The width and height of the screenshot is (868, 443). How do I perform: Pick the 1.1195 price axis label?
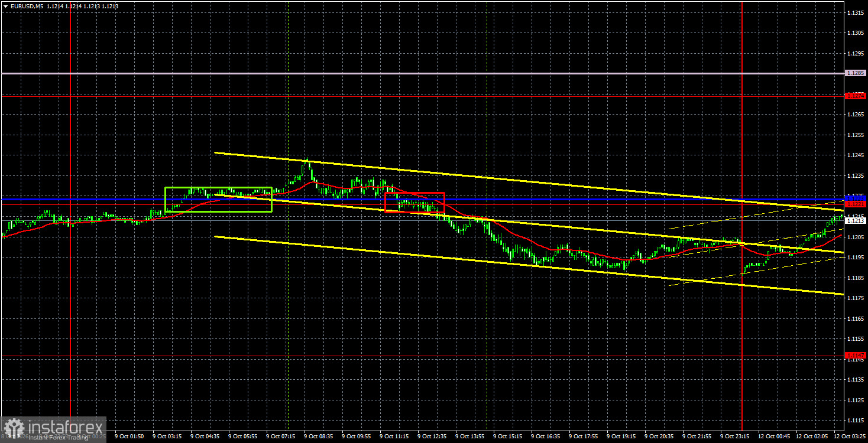(x=856, y=258)
